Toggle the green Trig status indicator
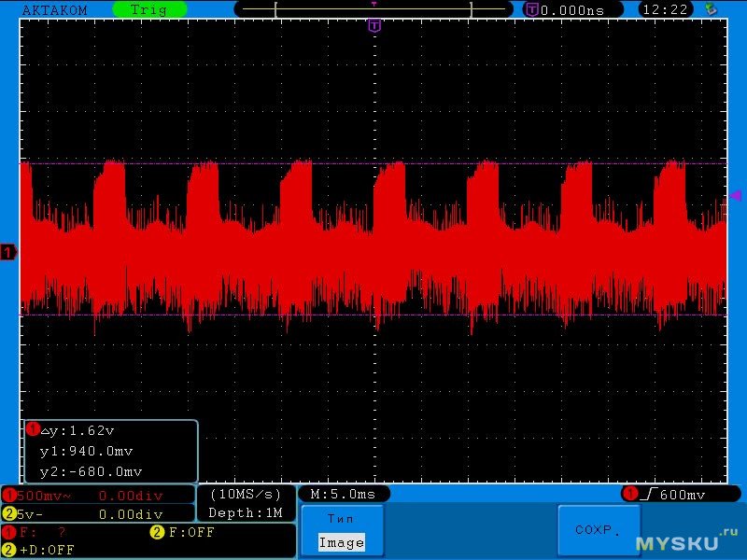This screenshot has height=560, width=747. coord(149,9)
